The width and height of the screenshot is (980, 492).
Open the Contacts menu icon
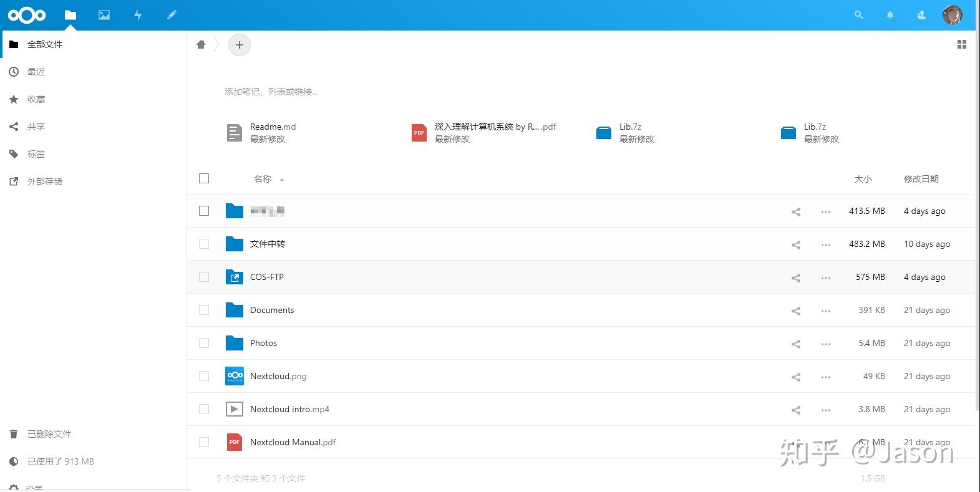pos(921,15)
